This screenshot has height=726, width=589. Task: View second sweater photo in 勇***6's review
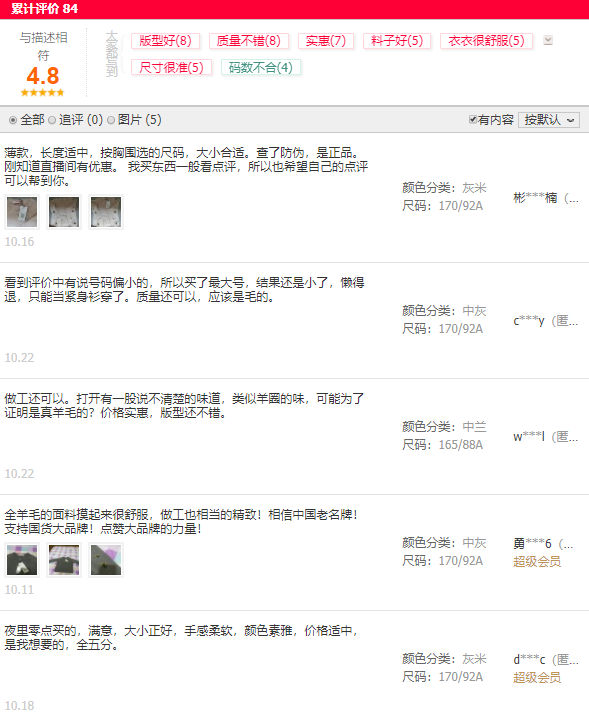click(64, 560)
